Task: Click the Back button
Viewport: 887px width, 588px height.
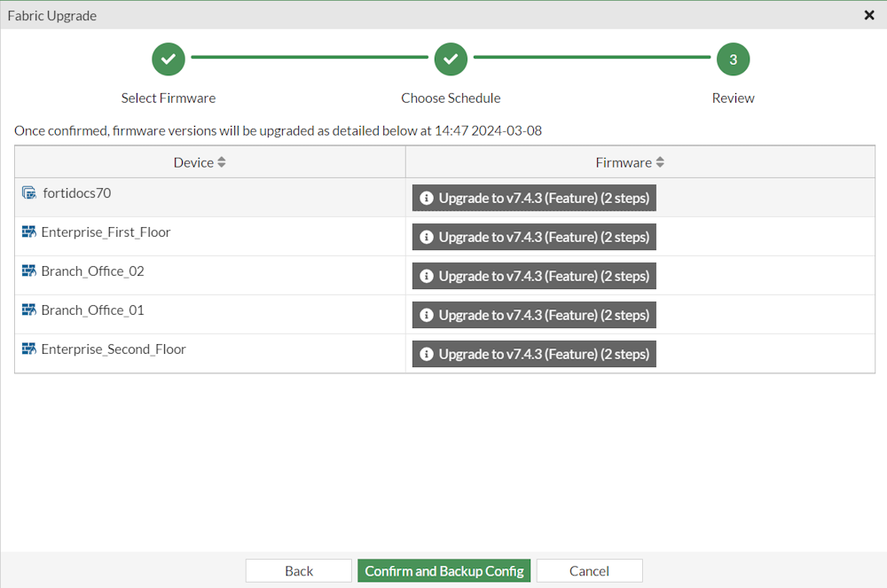Action: 298,570
